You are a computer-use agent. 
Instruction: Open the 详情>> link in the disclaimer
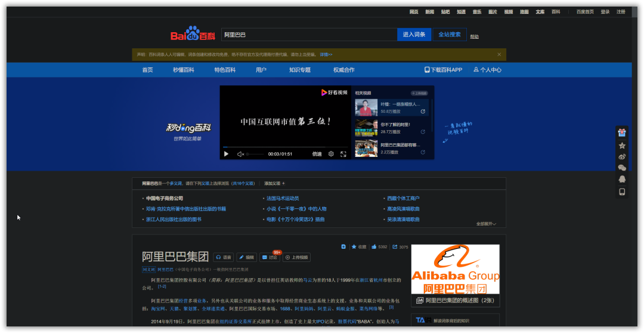pyautogui.click(x=326, y=55)
